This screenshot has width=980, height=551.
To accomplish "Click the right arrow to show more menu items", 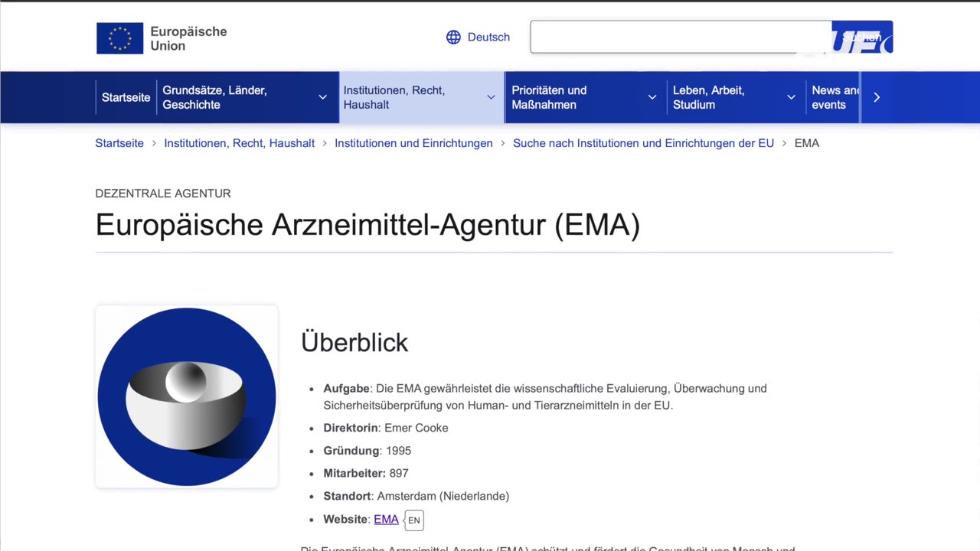I will [x=877, y=97].
